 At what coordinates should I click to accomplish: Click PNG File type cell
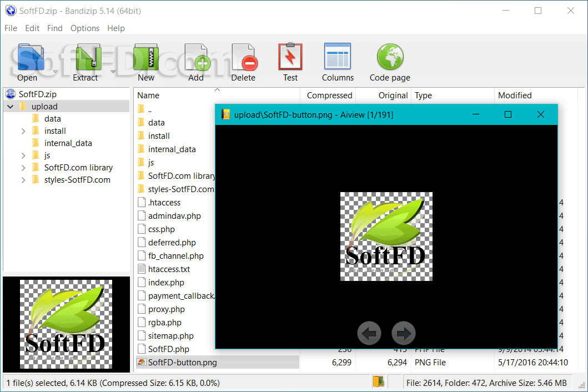430,363
